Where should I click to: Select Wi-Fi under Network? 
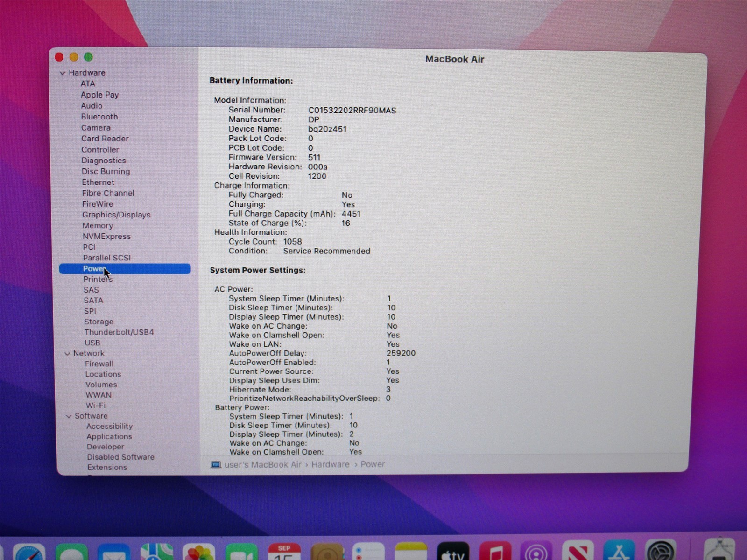95,406
